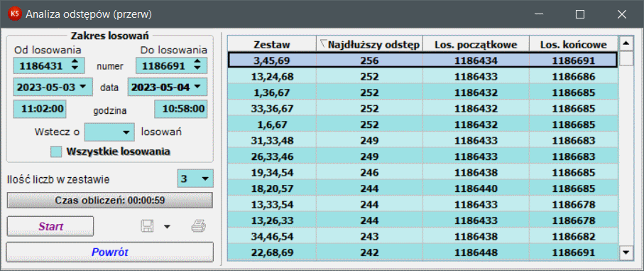Select the row with set 26,33,46
This screenshot has width=644, height=271.
pos(422,156)
